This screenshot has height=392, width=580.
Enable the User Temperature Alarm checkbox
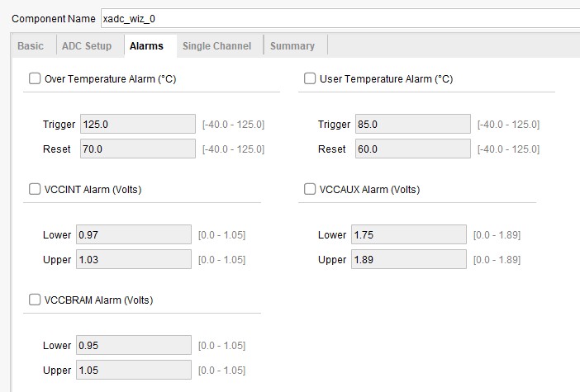click(310, 79)
